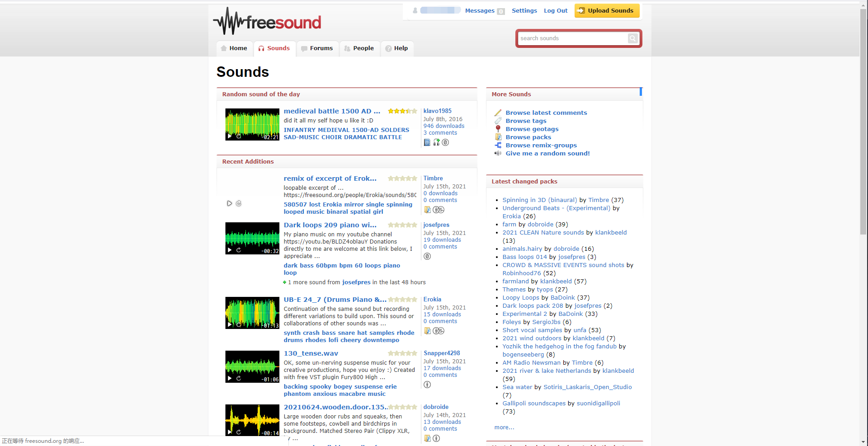Viewport: 868px width, 446px height.
Task: Play the medieval battle 1500 AD sound
Action: (x=230, y=136)
